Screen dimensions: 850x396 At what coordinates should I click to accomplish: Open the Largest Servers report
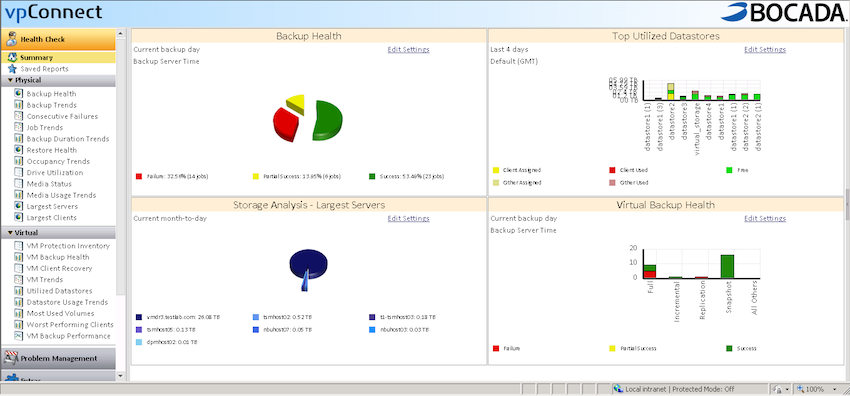[x=52, y=206]
